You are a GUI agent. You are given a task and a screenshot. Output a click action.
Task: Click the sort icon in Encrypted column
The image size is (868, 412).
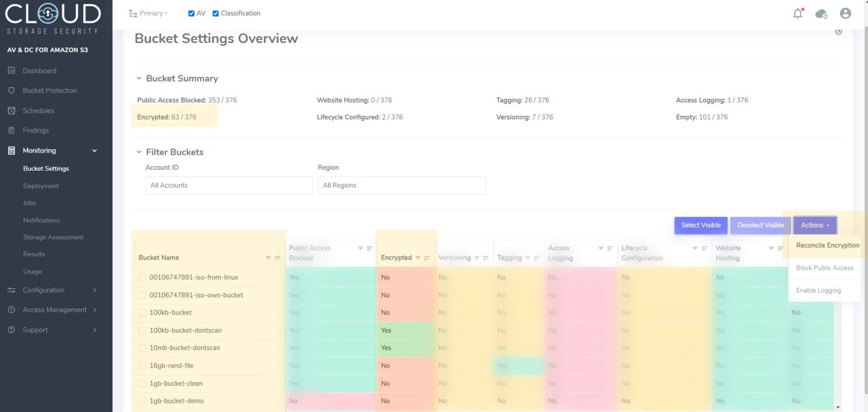point(427,258)
